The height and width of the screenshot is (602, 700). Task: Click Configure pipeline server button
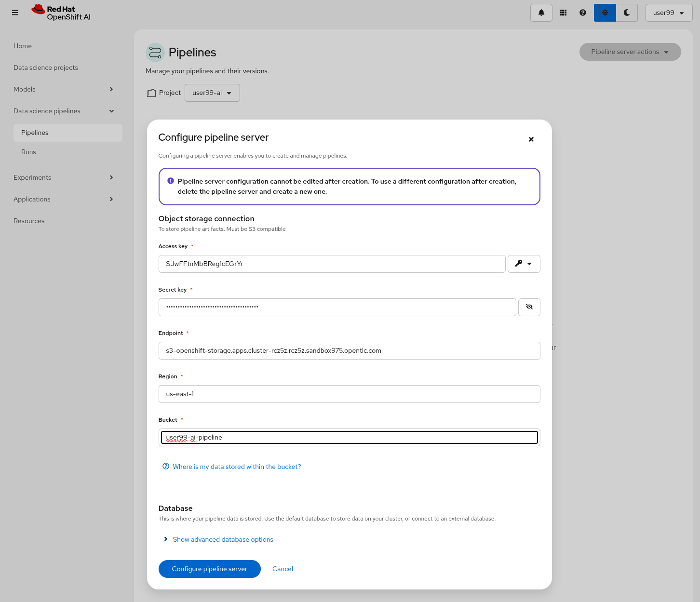point(210,569)
